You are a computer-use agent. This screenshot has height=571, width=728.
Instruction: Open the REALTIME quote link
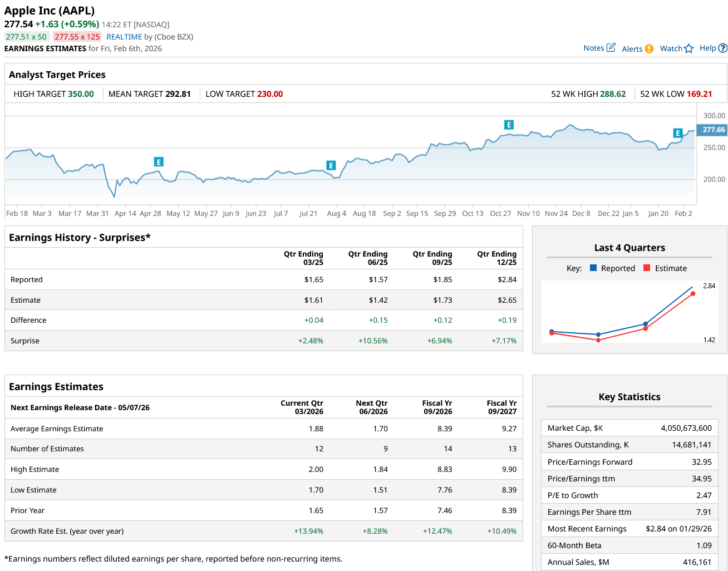coord(124,37)
